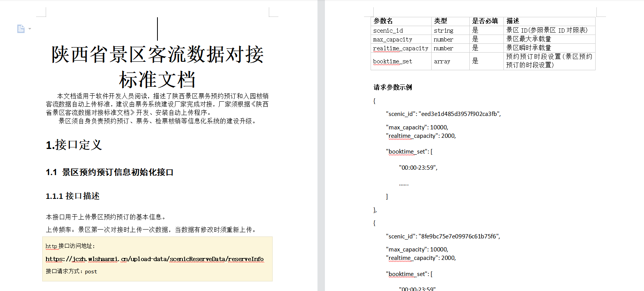Click the gray divider between the two pages
This screenshot has height=291, width=644.
coord(321,145)
